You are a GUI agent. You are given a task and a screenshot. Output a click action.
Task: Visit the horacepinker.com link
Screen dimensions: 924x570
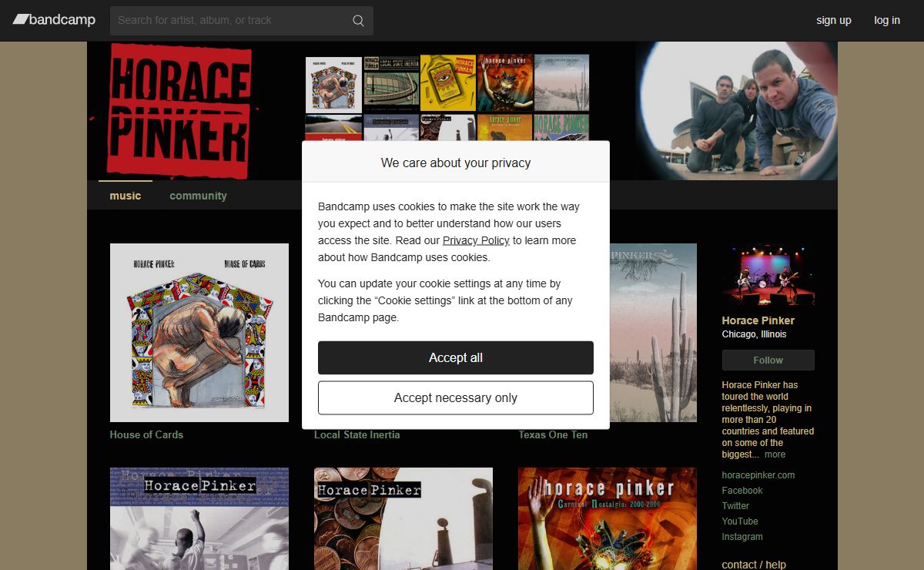point(758,475)
